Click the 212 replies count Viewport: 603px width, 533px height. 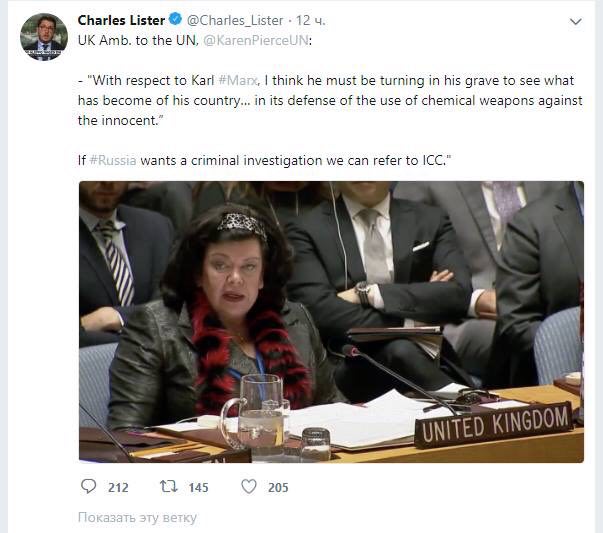(x=118, y=488)
